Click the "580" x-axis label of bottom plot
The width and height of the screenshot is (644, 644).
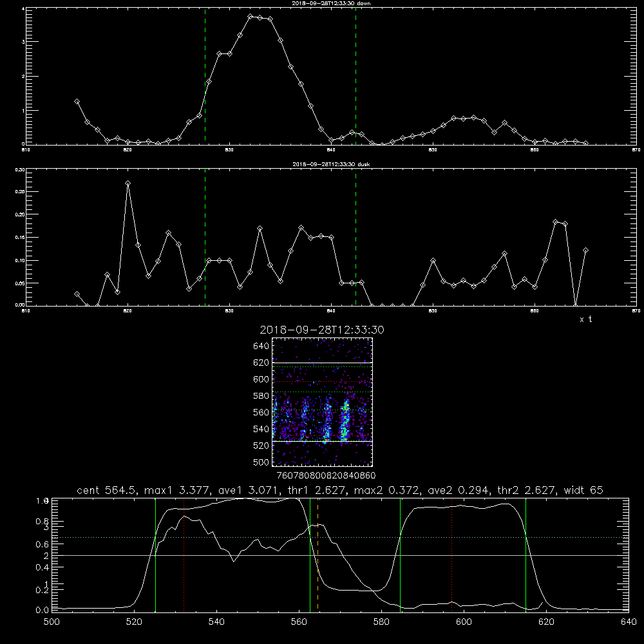coord(381,622)
